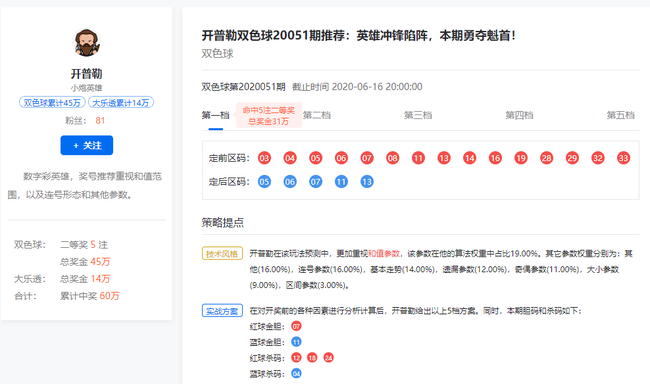
Task: Click red ball 03 in 定前区码
Action: [x=264, y=158]
